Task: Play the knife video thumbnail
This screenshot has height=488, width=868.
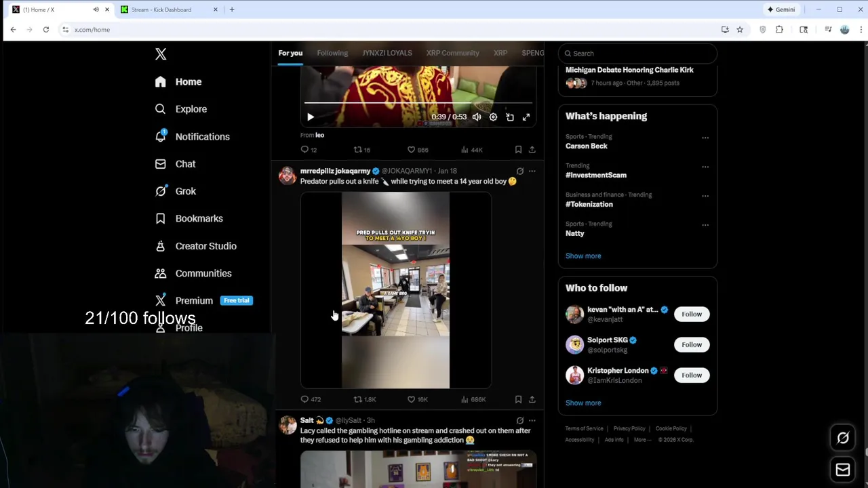Action: tap(395, 291)
